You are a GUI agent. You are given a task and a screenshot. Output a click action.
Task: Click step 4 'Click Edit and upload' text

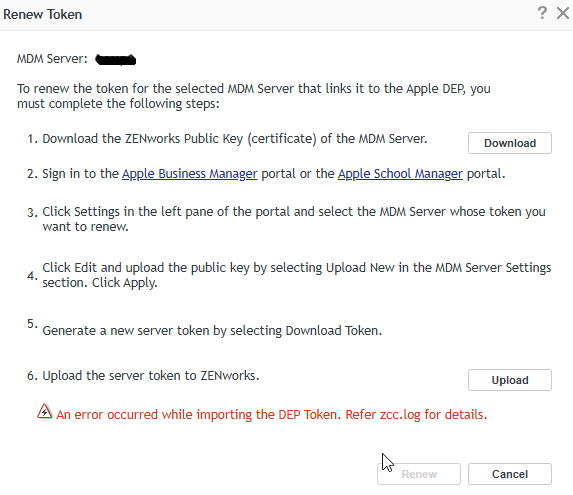tap(297, 275)
